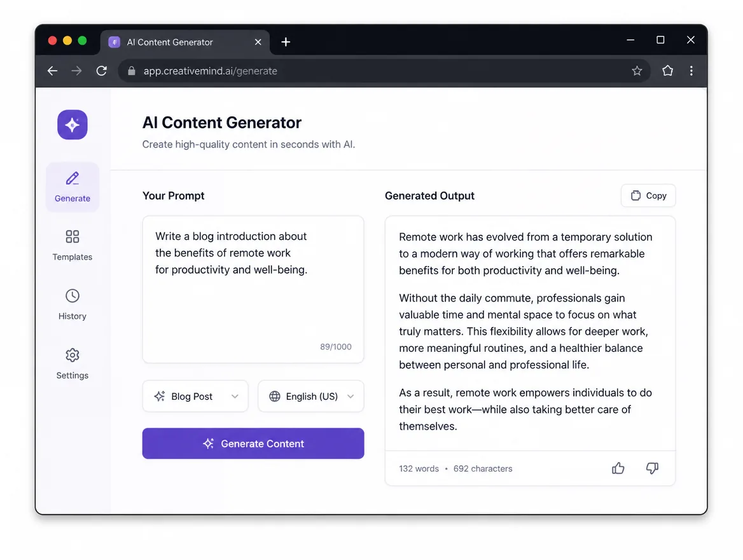Click the CreativeMind sparkle logo icon
743x560 pixels.
click(x=73, y=125)
